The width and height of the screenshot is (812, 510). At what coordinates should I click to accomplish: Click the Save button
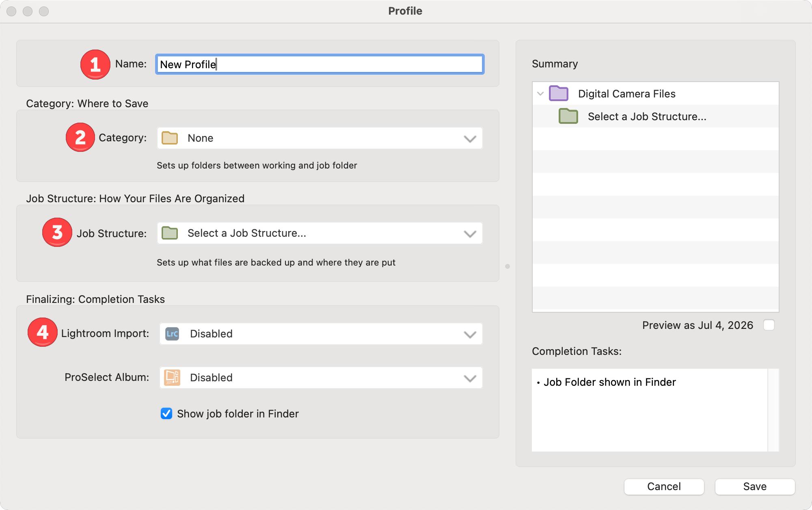755,486
